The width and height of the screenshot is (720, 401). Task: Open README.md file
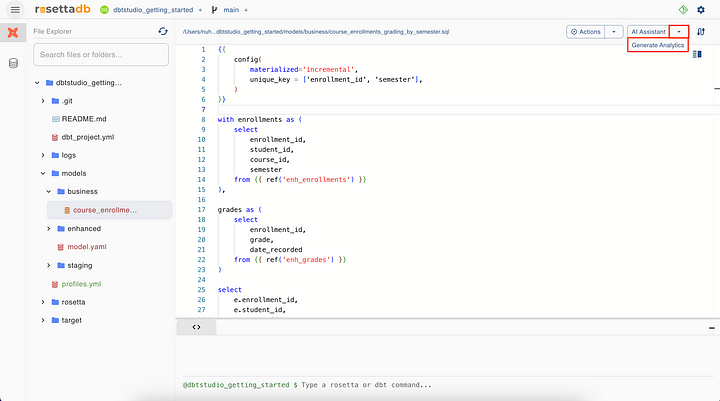[84, 119]
